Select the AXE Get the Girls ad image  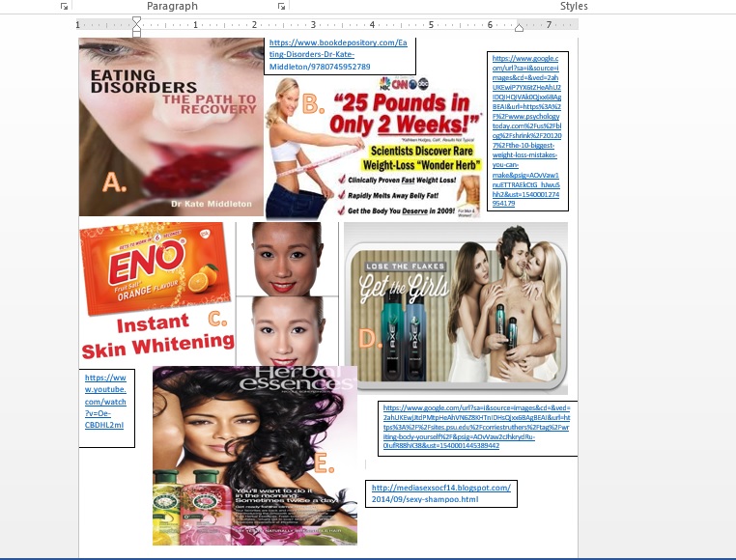[456, 308]
